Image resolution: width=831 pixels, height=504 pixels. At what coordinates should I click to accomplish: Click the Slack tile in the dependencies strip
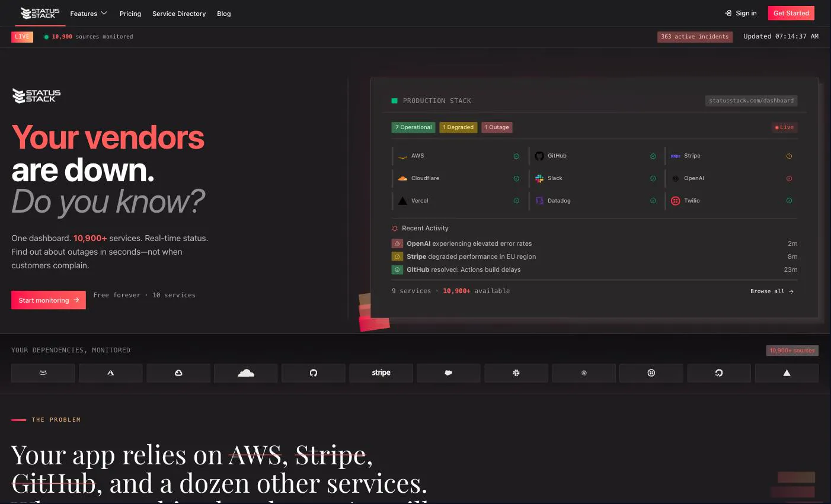(x=516, y=373)
